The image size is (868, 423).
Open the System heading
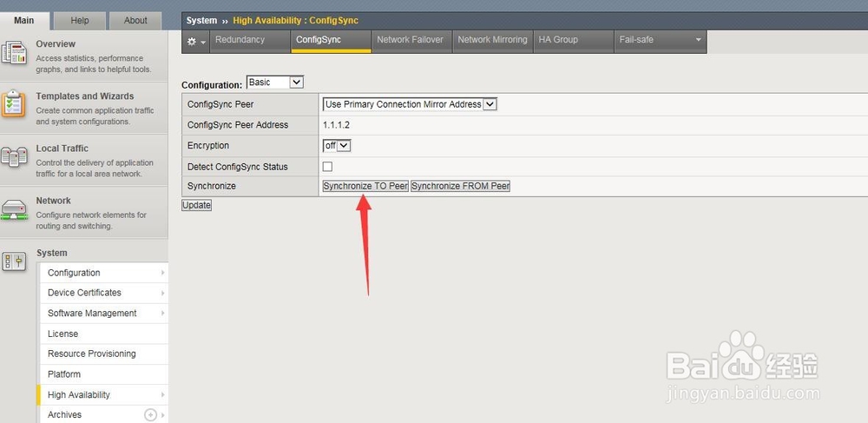pyautogui.click(x=51, y=253)
